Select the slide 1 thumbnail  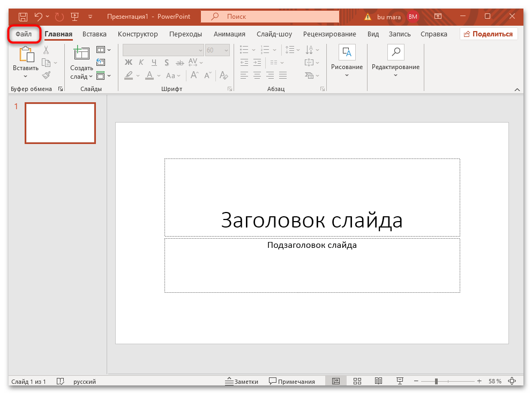60,123
